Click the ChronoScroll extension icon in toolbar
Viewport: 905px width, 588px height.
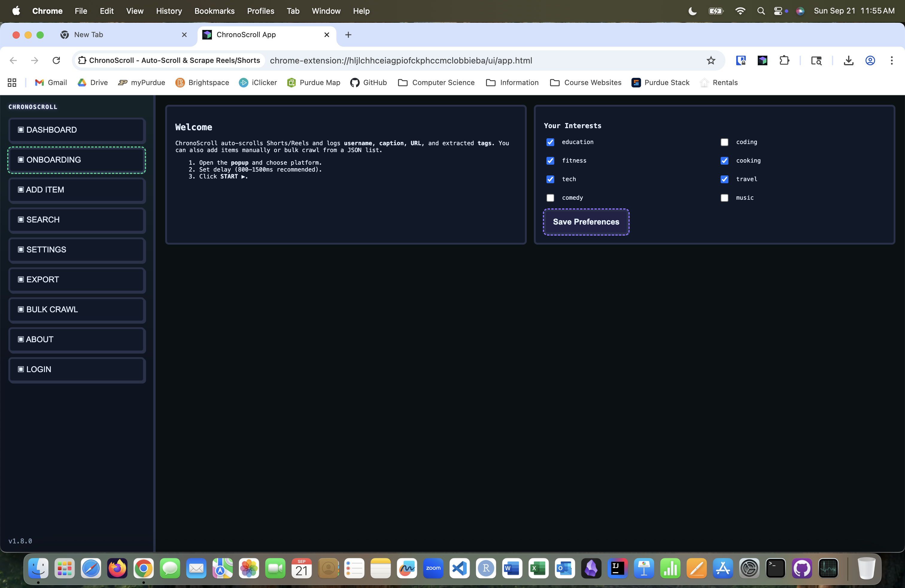tap(763, 60)
